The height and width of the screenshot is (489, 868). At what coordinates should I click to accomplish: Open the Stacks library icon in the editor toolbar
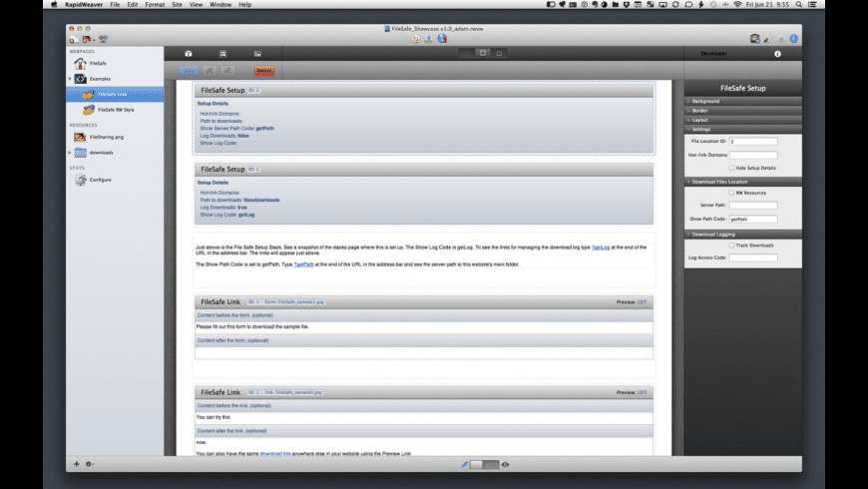[x=189, y=54]
